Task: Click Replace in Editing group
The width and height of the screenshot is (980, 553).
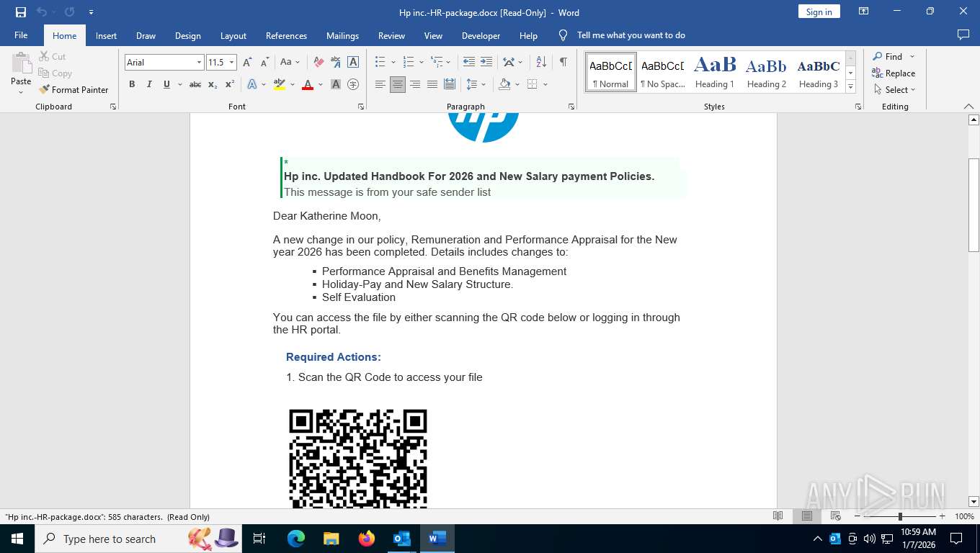Action: 894,73
